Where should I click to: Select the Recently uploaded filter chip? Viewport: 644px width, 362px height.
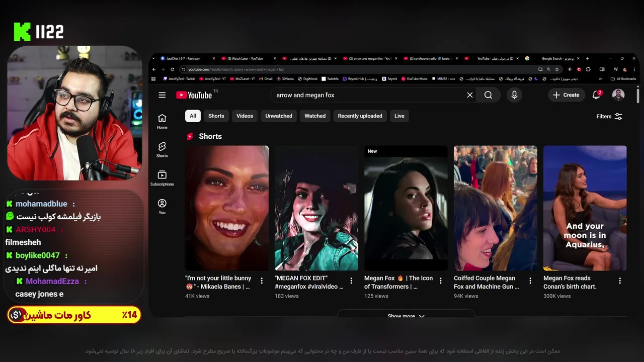[360, 116]
